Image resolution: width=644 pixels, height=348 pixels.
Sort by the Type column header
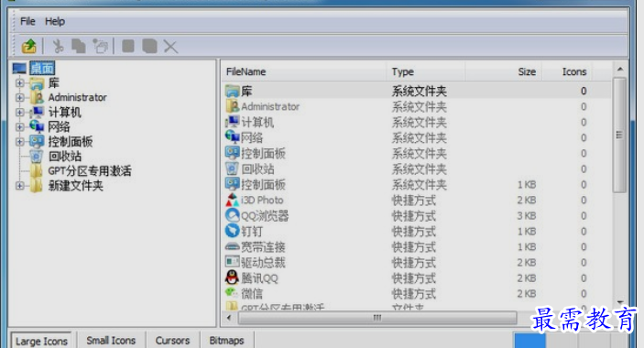pos(426,71)
